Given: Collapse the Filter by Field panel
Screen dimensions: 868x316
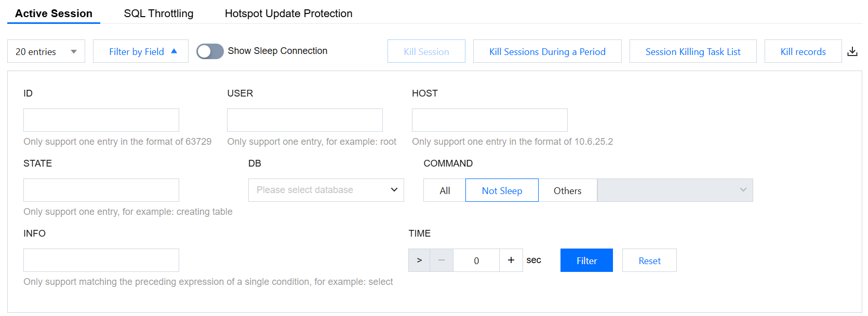Looking at the screenshot, I should (x=141, y=51).
